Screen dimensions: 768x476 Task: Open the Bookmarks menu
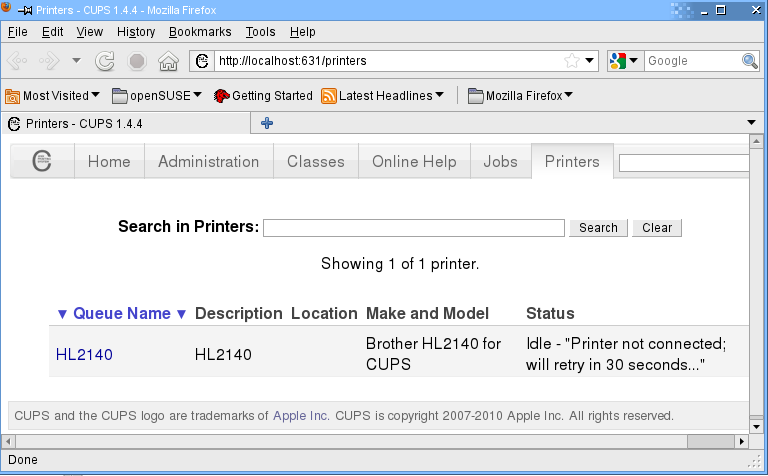click(x=200, y=32)
